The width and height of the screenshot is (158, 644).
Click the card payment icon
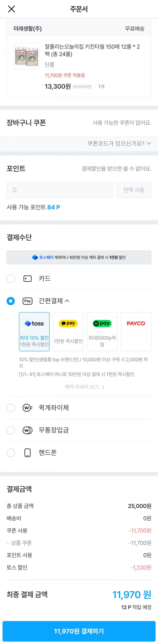[27, 279]
